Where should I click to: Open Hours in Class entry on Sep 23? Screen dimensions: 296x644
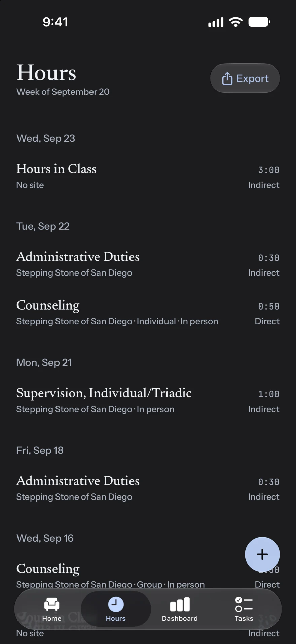[x=148, y=176]
